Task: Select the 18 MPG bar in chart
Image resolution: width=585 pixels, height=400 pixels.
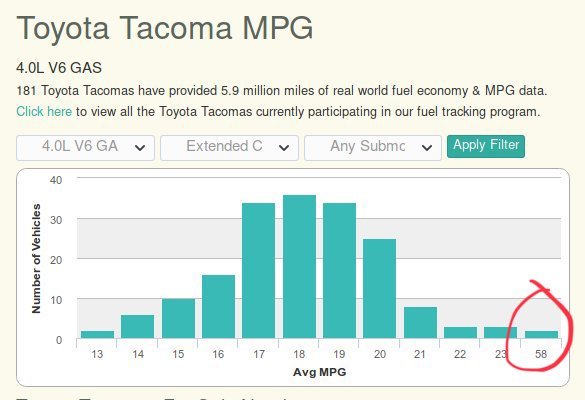Action: click(x=299, y=267)
